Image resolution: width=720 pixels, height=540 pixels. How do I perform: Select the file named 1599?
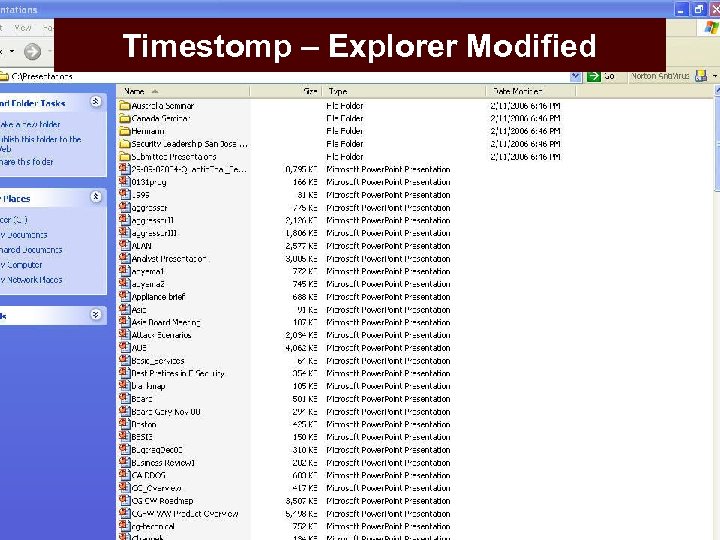141,195
